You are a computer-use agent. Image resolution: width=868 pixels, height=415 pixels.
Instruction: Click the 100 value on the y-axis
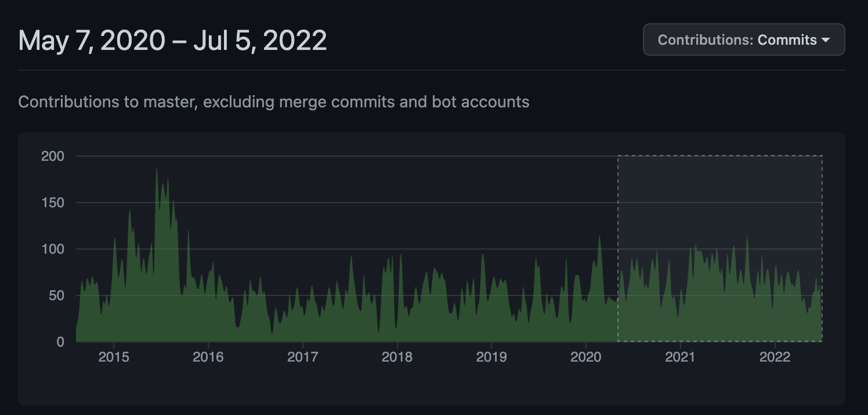pyautogui.click(x=53, y=249)
